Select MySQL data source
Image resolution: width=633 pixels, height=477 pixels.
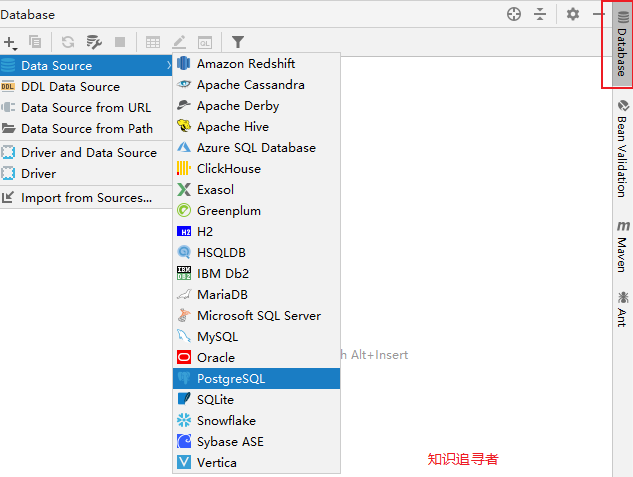click(256, 337)
